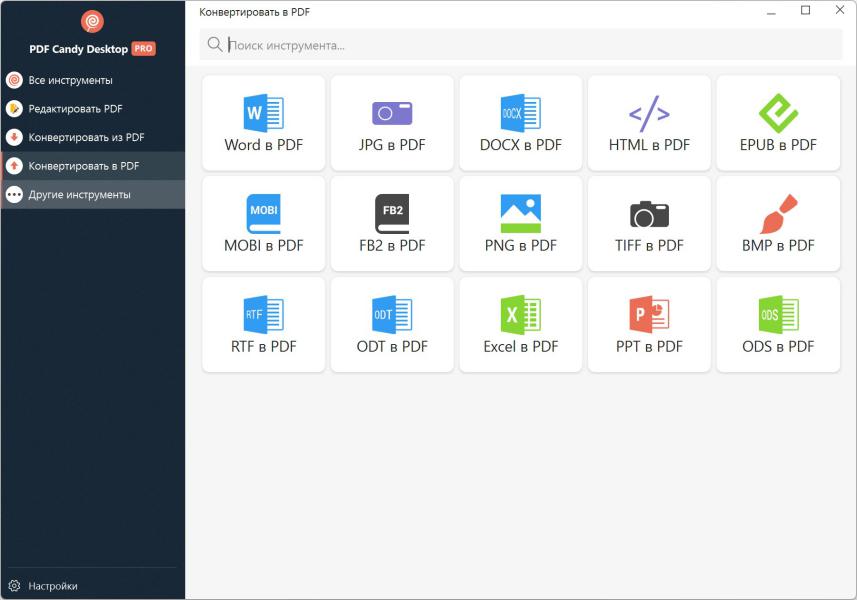Open the FB2 в PDF tool
The height and width of the screenshot is (600, 857).
[x=392, y=224]
